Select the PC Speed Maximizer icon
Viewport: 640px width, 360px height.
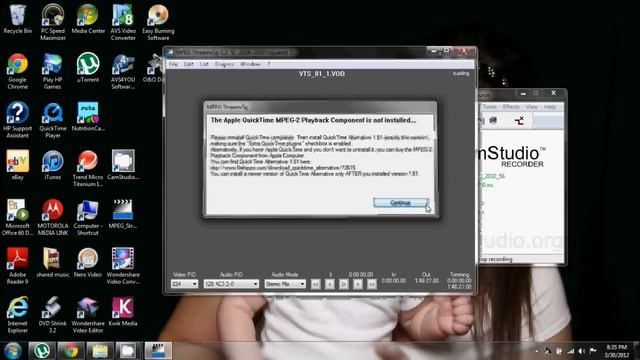click(x=53, y=22)
